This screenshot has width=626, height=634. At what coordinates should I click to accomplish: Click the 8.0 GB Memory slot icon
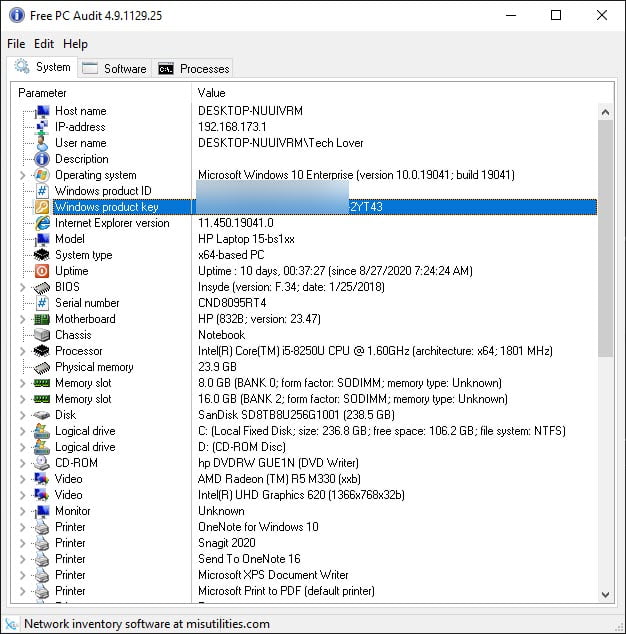[42, 383]
